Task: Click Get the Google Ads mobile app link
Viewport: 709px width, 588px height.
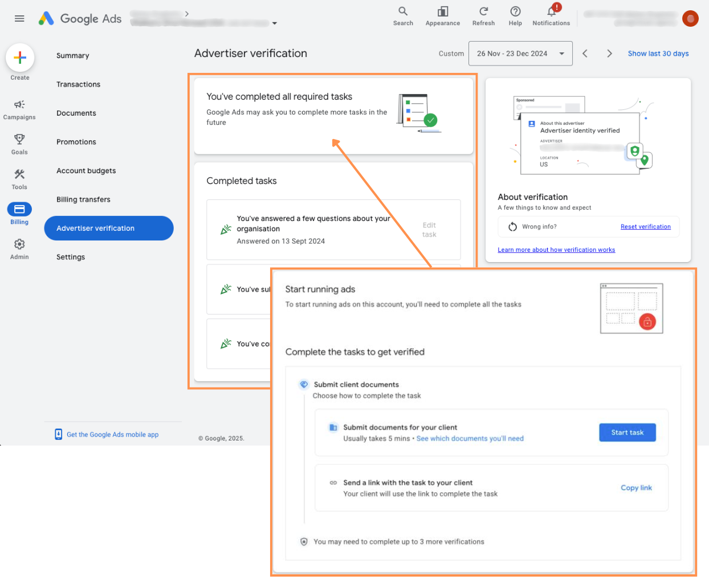Action: coord(113,435)
